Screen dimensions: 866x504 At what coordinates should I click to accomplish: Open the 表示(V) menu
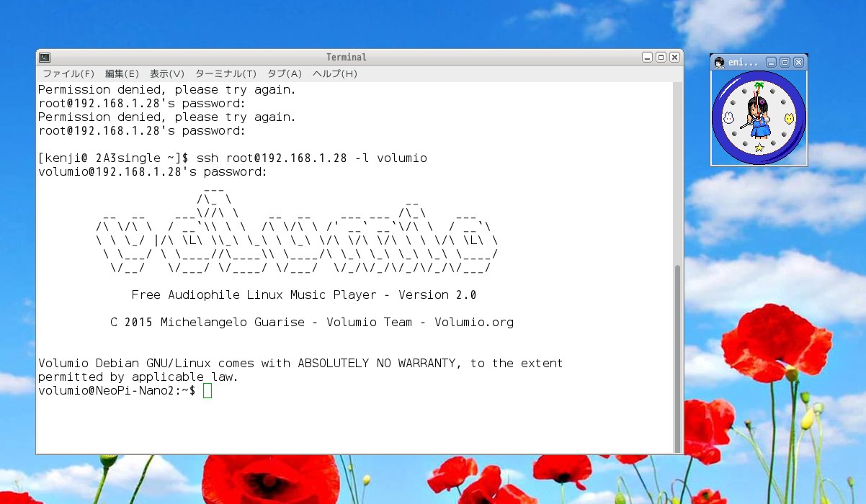click(167, 74)
